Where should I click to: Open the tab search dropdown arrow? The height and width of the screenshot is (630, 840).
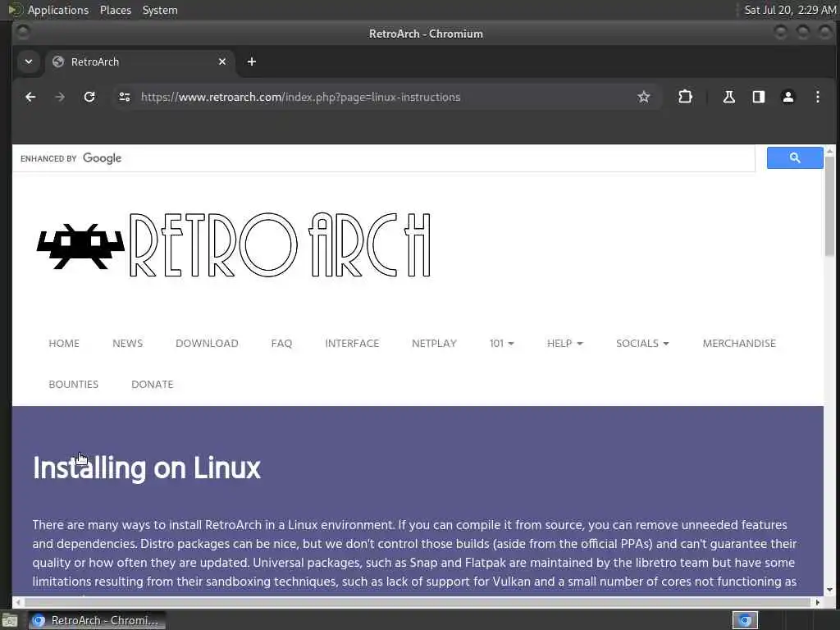pos(29,62)
